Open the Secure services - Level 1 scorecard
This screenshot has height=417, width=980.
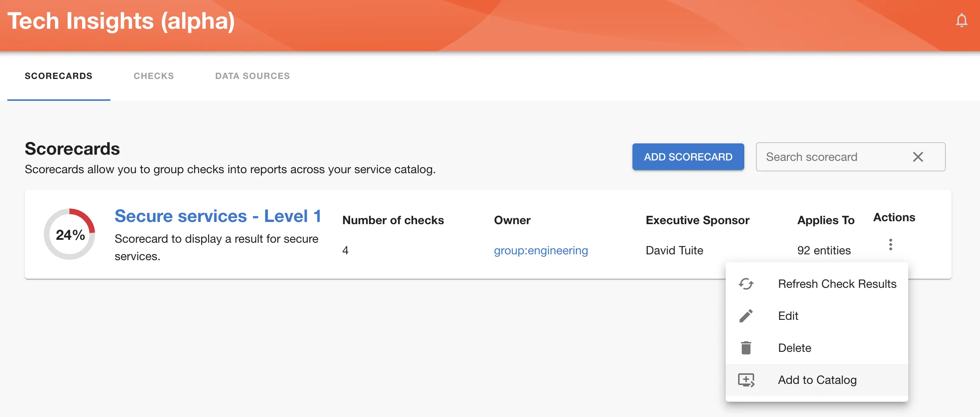218,215
